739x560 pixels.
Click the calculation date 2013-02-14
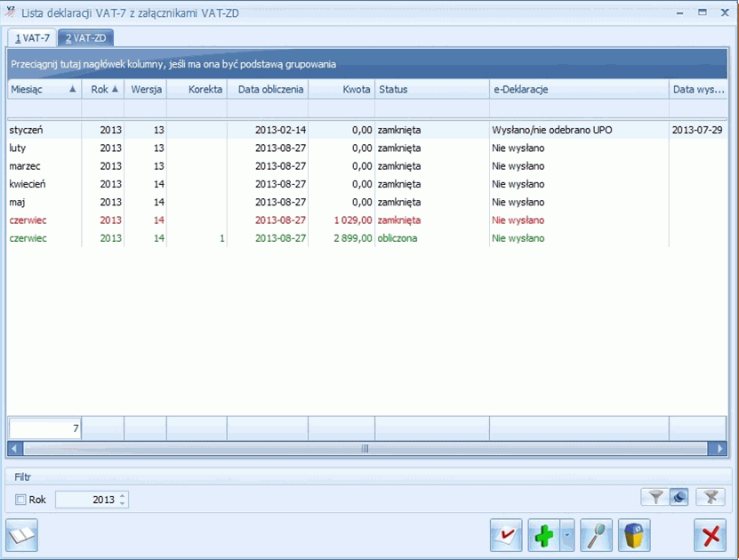coord(280,130)
